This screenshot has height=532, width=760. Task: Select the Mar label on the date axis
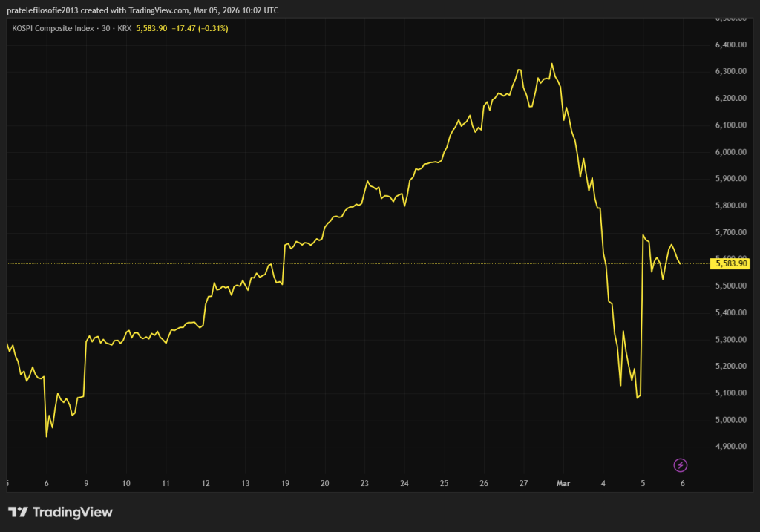click(x=563, y=483)
